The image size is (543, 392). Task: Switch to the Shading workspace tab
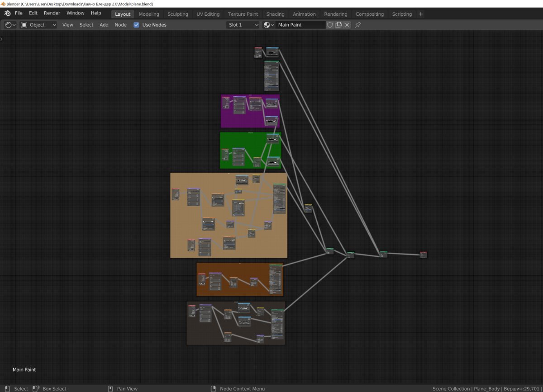click(x=275, y=14)
